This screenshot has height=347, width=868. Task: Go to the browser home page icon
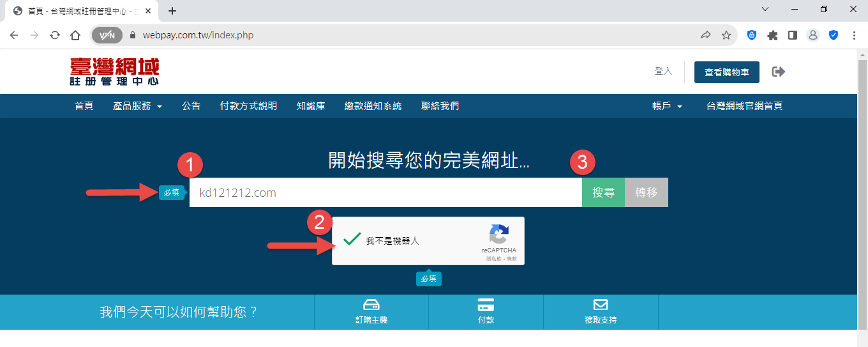pyautogui.click(x=75, y=35)
